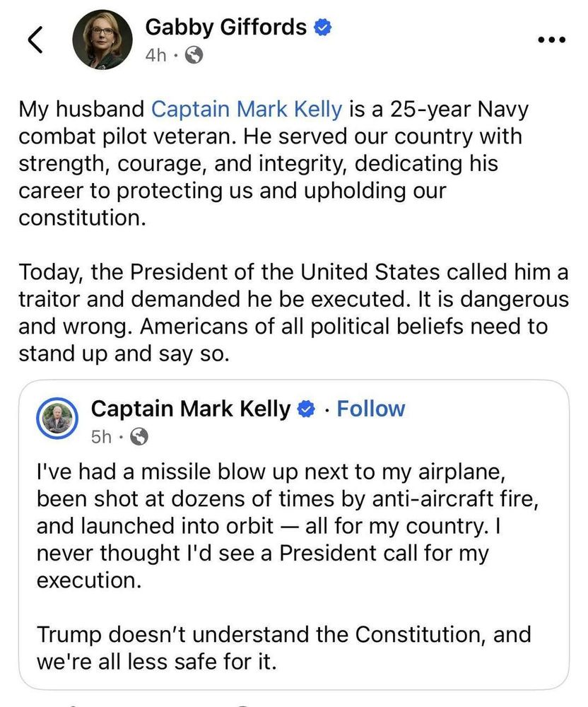
Task: Open the three-dot post options menu
Action: [x=552, y=40]
